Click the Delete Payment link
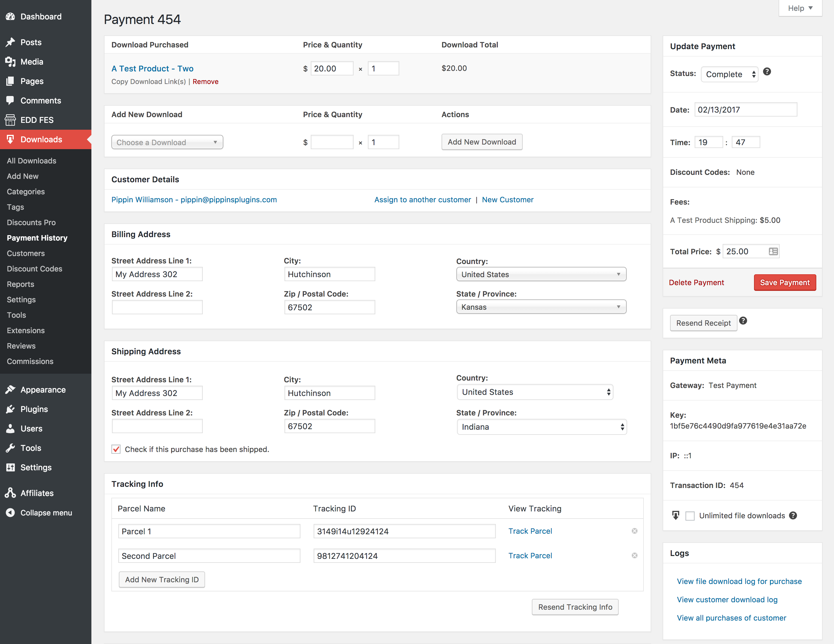 pos(696,283)
